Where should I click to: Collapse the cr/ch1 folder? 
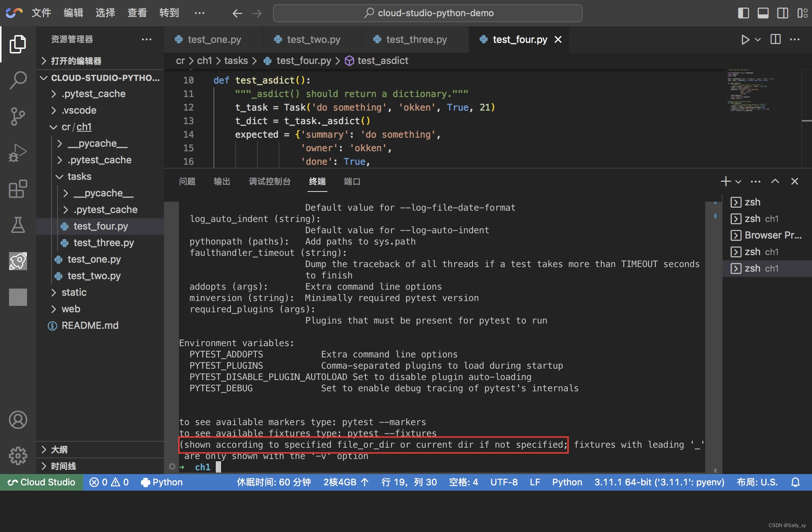coord(100,127)
